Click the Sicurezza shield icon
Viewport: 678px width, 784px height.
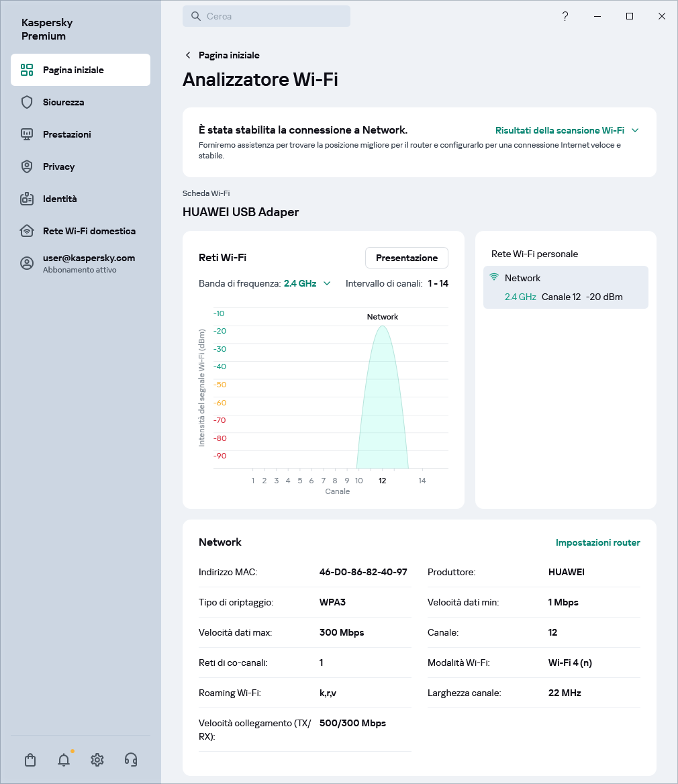pyautogui.click(x=27, y=102)
